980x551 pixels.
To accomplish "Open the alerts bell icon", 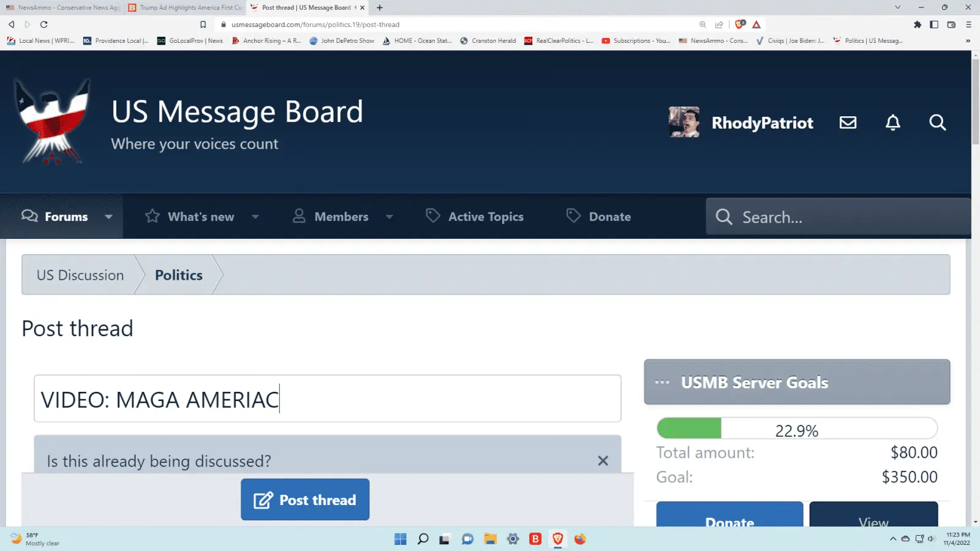I will tap(893, 122).
